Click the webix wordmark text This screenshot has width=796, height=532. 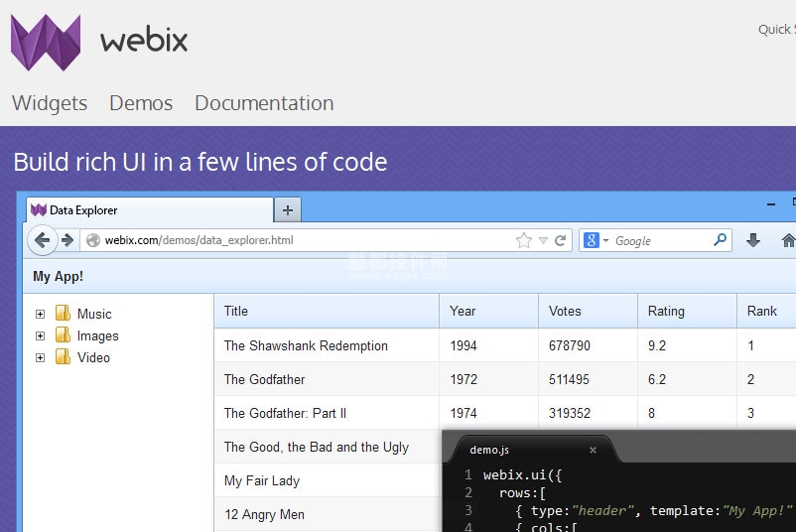(144, 40)
